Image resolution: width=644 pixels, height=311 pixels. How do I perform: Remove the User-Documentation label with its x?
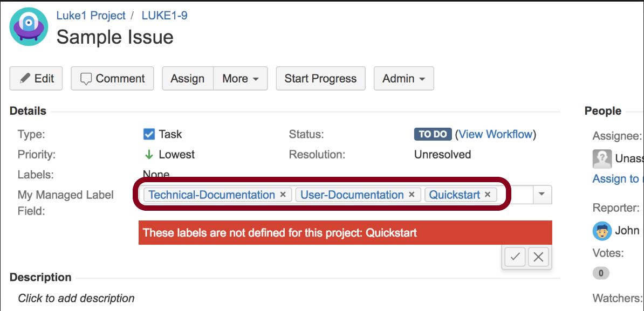(x=412, y=195)
